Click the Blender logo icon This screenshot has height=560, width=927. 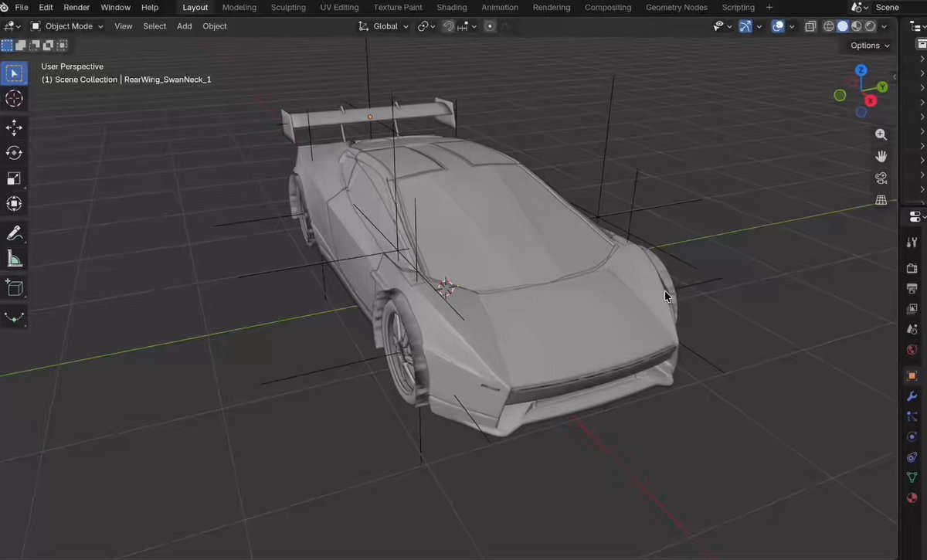click(5, 7)
